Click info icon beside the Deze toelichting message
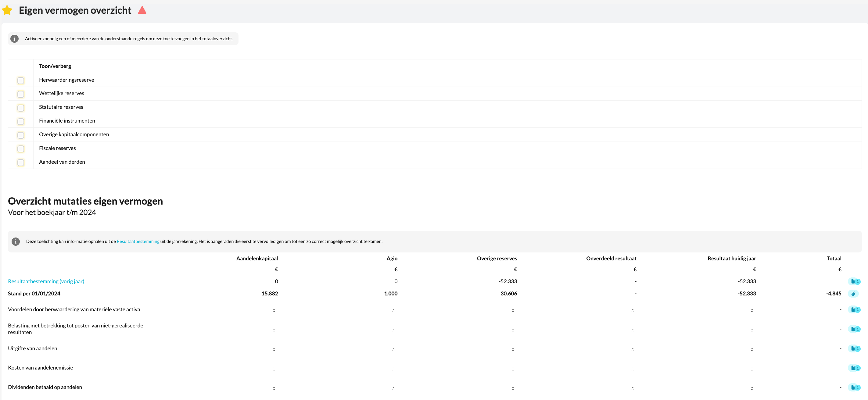This screenshot has height=400, width=868. (16, 241)
